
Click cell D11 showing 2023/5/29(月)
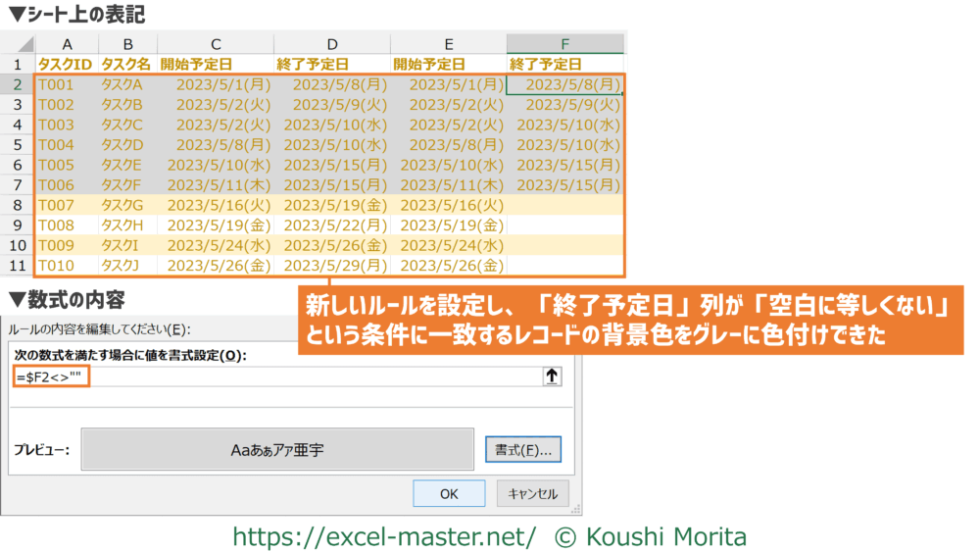click(x=332, y=266)
